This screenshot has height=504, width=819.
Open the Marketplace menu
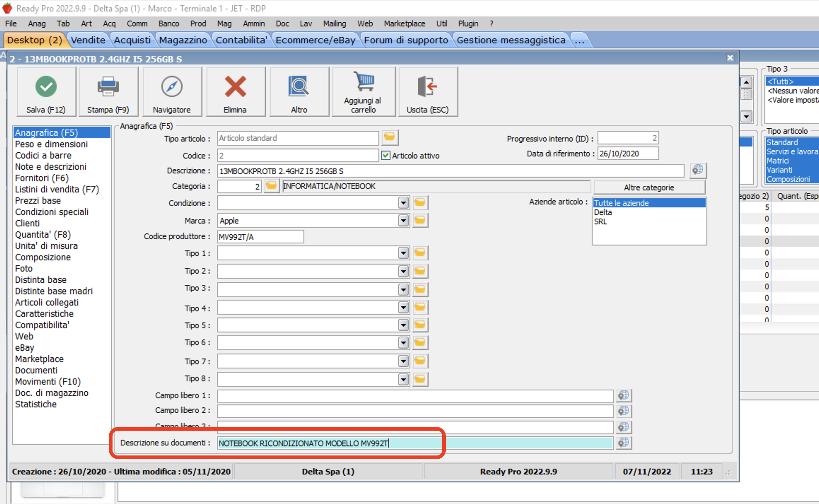tap(404, 24)
